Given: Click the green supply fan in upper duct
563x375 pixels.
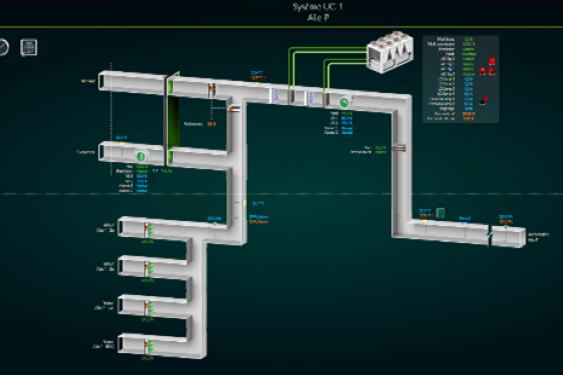Looking at the screenshot, I should [344, 102].
